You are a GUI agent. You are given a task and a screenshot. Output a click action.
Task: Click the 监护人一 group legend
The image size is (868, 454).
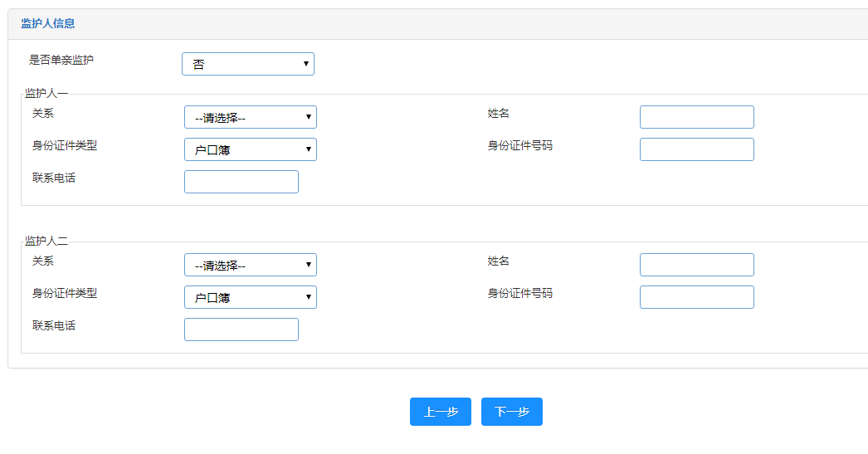[46, 93]
